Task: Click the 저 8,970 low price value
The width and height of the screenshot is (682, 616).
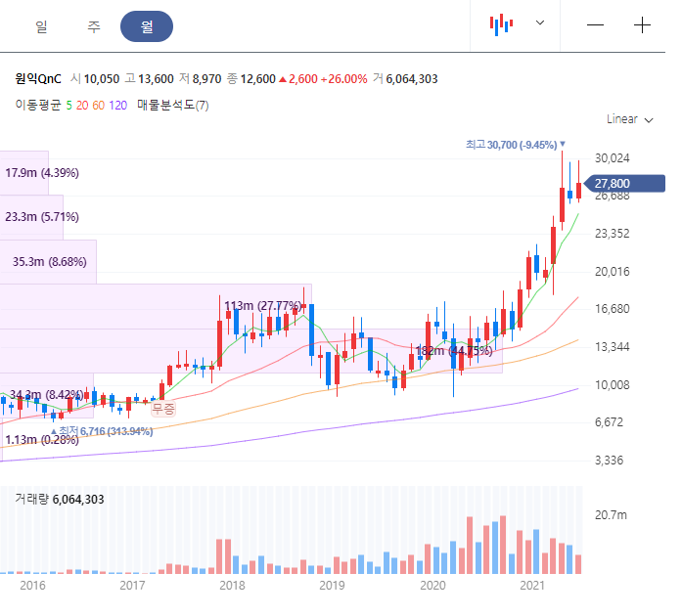Action: tap(201, 79)
